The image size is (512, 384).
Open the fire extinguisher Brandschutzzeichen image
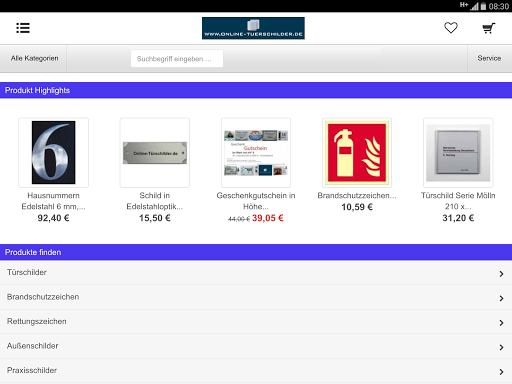[357, 152]
